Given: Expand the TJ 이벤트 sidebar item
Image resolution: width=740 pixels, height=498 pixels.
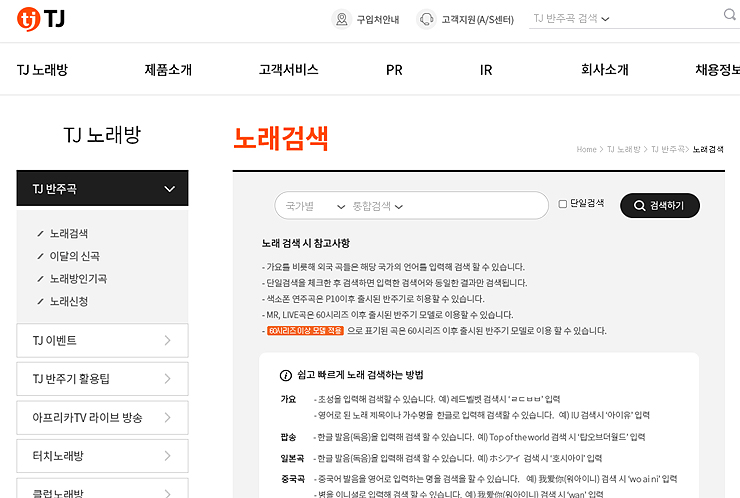Looking at the screenshot, I should (102, 340).
